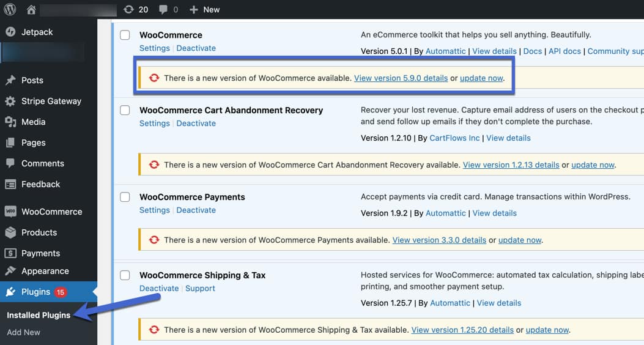Select the WooCommerce Shipping & Tax checkbox
644x345 pixels.
tap(125, 275)
